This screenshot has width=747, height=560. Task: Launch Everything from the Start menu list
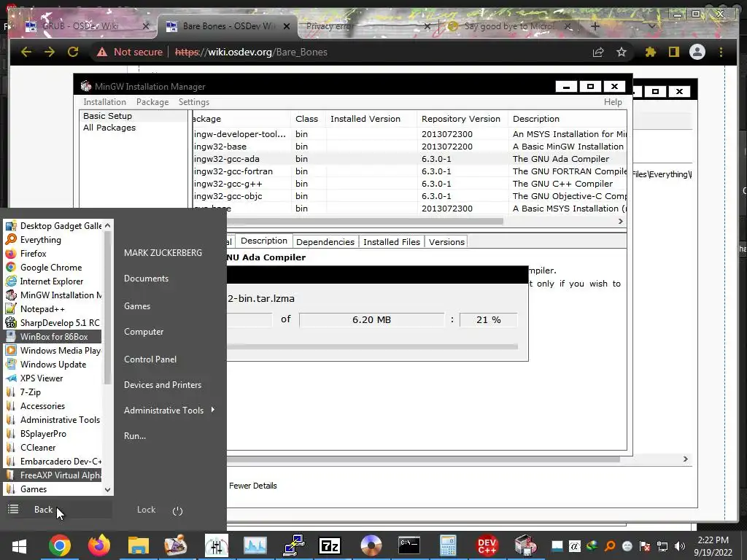click(53, 239)
